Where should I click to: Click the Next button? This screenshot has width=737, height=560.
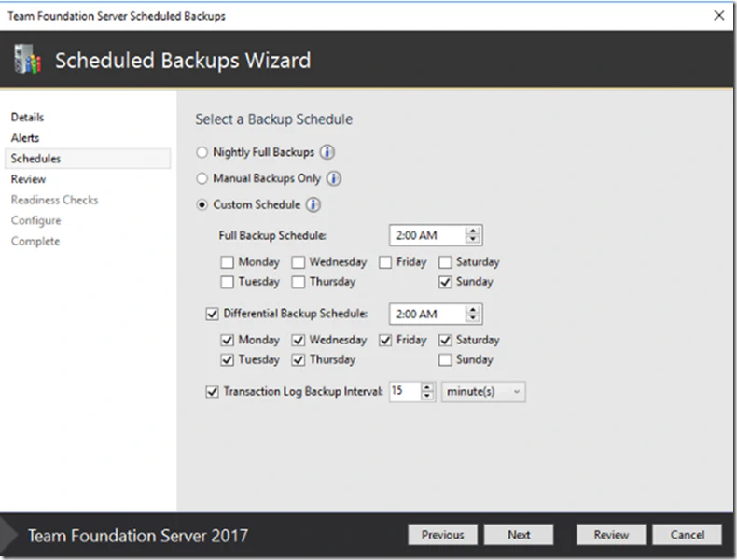coord(519,535)
